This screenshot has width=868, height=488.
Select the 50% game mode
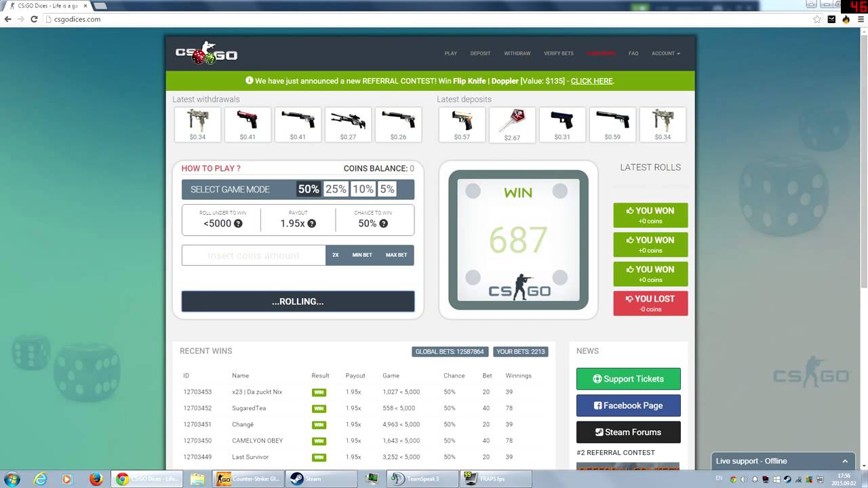[309, 189]
